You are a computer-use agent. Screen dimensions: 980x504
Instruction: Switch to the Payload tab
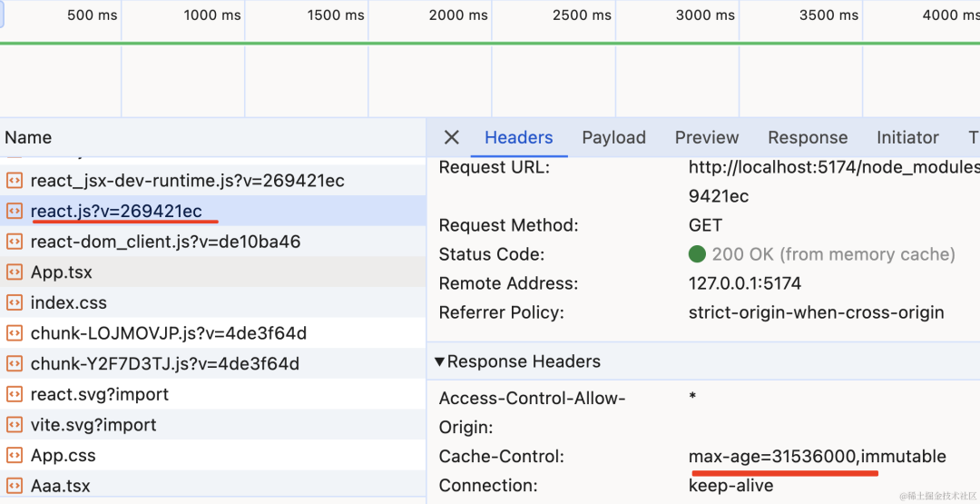[x=613, y=137]
